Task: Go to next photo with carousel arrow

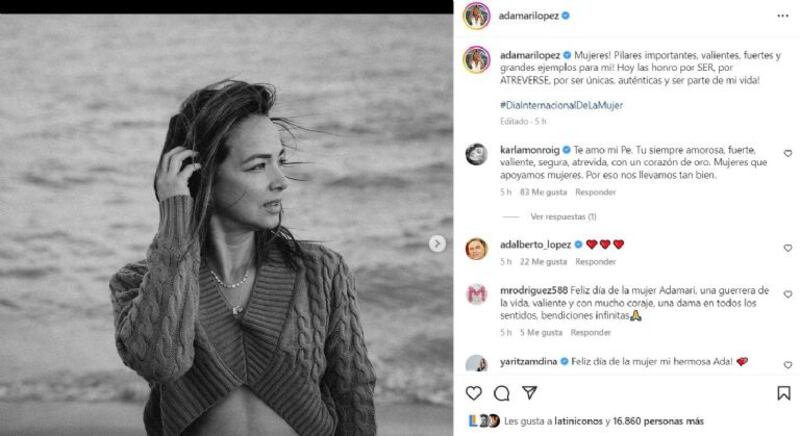Action: click(x=437, y=243)
